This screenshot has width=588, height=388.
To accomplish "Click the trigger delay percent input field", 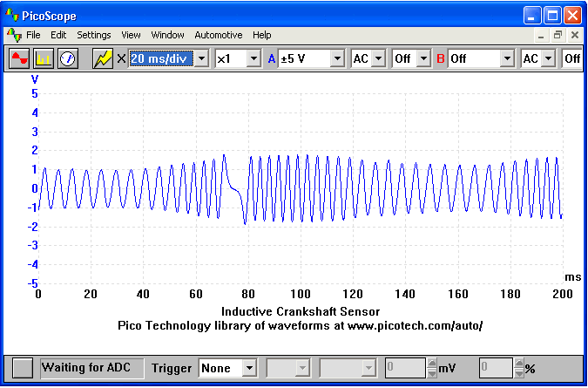I will 497,368.
